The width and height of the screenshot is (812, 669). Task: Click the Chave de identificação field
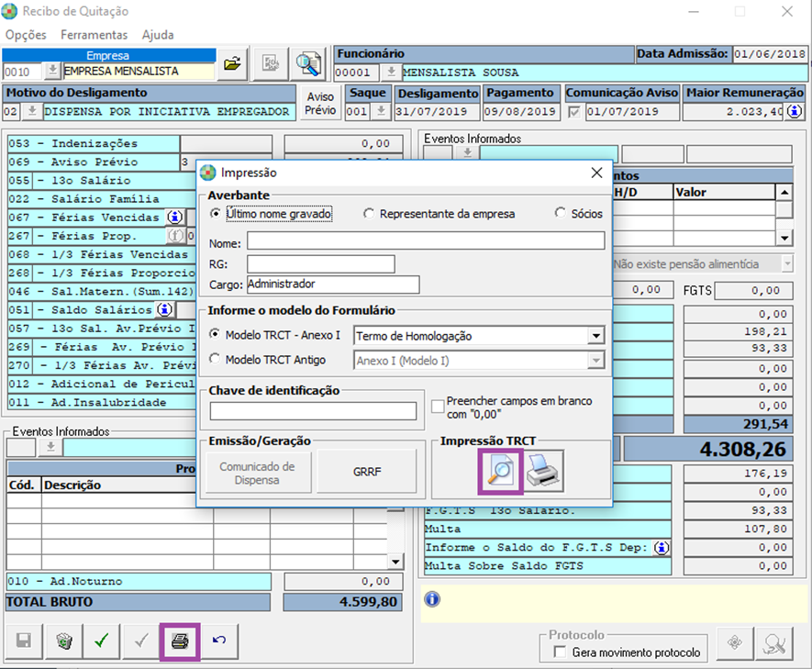tap(313, 411)
